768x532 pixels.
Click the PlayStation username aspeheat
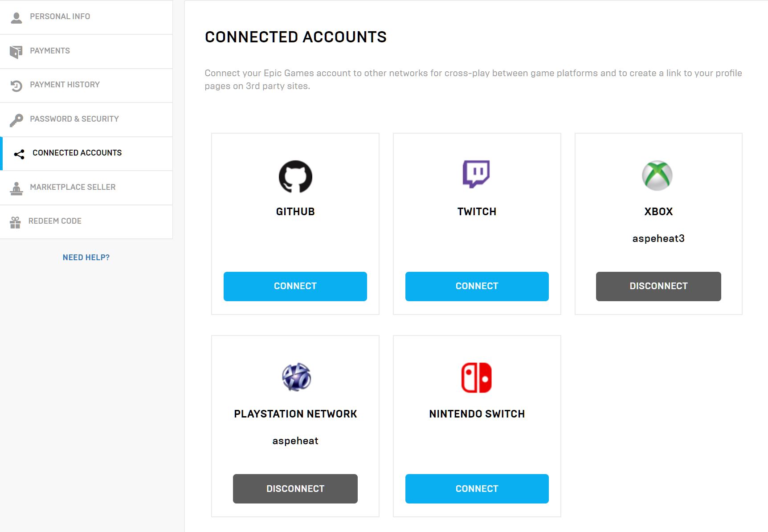pyautogui.click(x=295, y=441)
